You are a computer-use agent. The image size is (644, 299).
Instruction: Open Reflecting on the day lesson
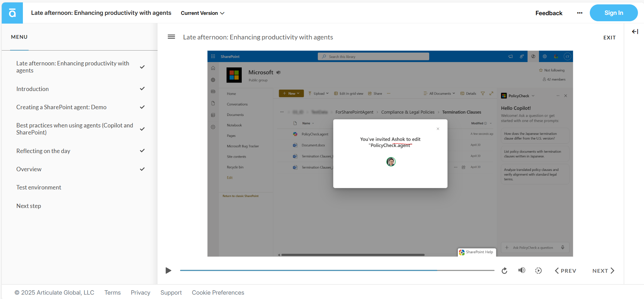pos(80,151)
